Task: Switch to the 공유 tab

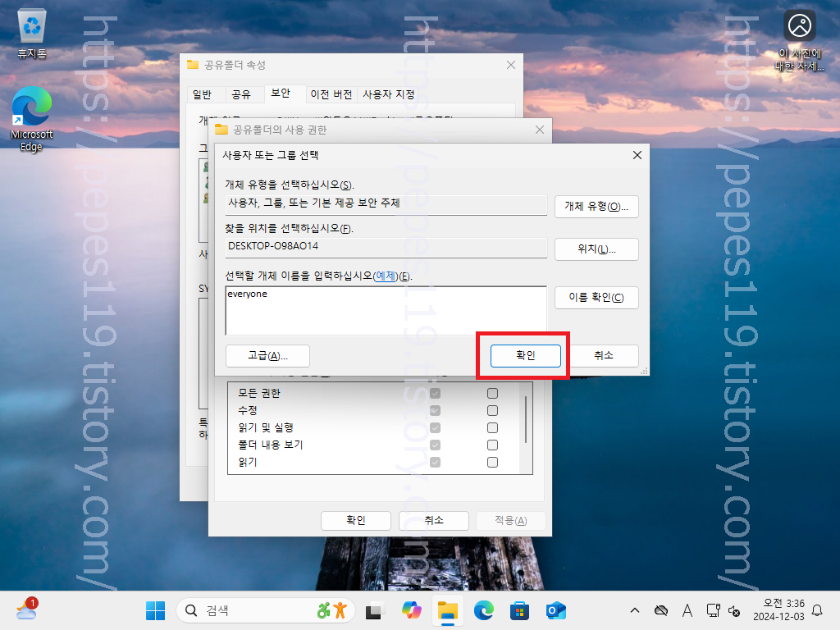Action: pyautogui.click(x=241, y=94)
